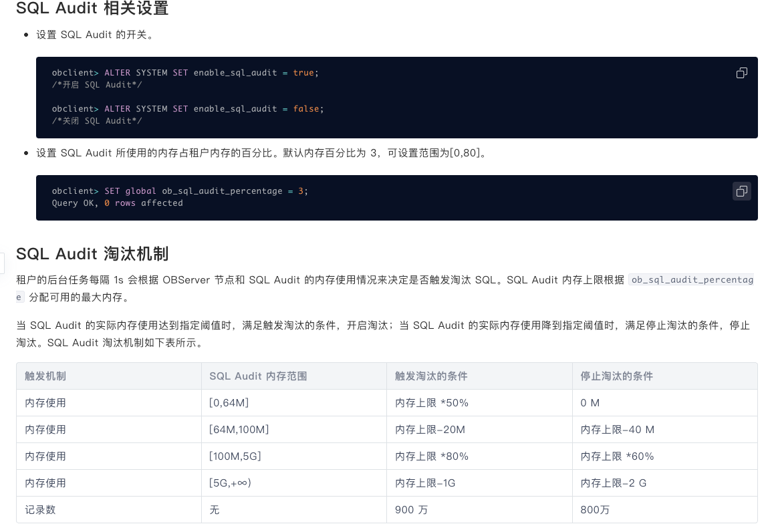Select the inline code chip ob_sql_audit_percentage

coord(692,279)
